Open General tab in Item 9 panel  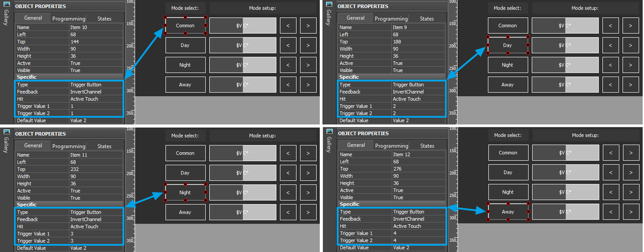pyautogui.click(x=356, y=18)
